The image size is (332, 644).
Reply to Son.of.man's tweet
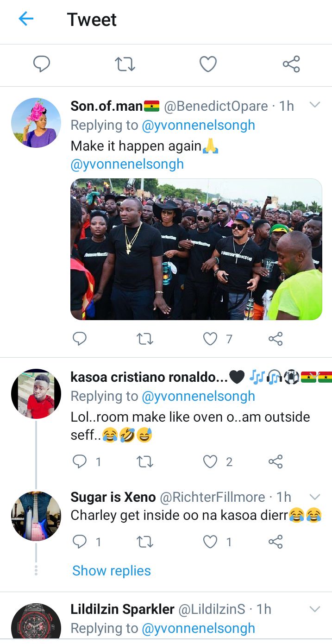(80, 339)
